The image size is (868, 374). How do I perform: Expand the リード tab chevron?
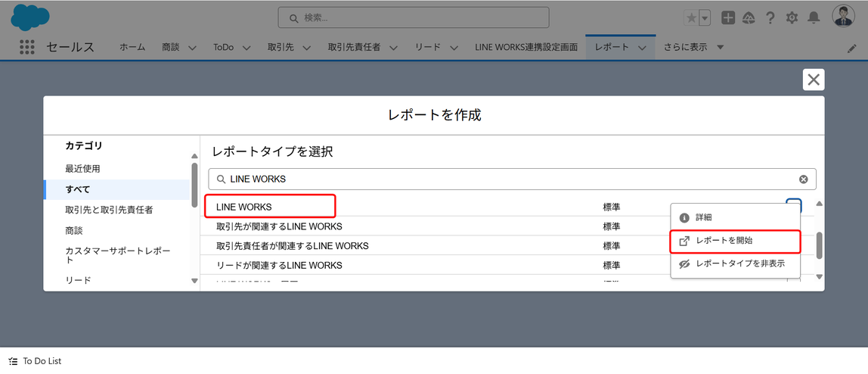(x=454, y=48)
